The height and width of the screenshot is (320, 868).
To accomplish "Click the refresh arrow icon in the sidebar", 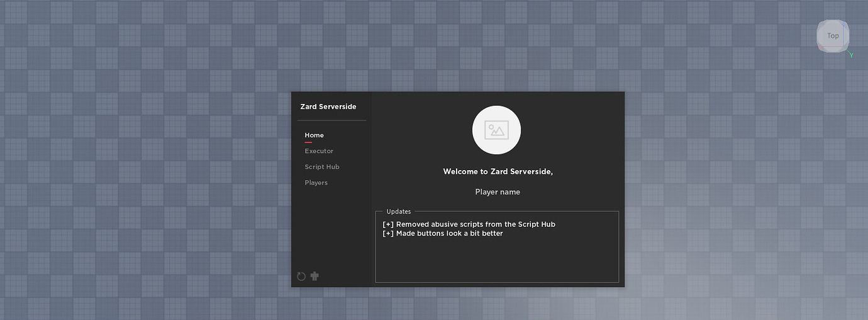I will pyautogui.click(x=301, y=276).
